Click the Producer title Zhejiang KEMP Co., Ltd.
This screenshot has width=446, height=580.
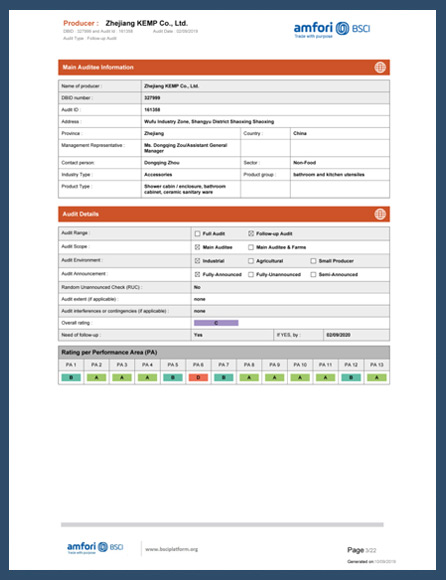(x=146, y=23)
